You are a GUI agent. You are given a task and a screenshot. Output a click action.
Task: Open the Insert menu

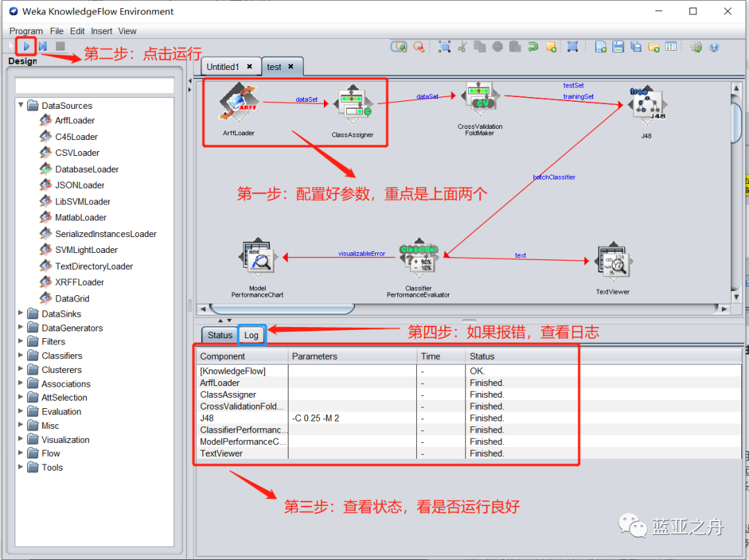(101, 31)
